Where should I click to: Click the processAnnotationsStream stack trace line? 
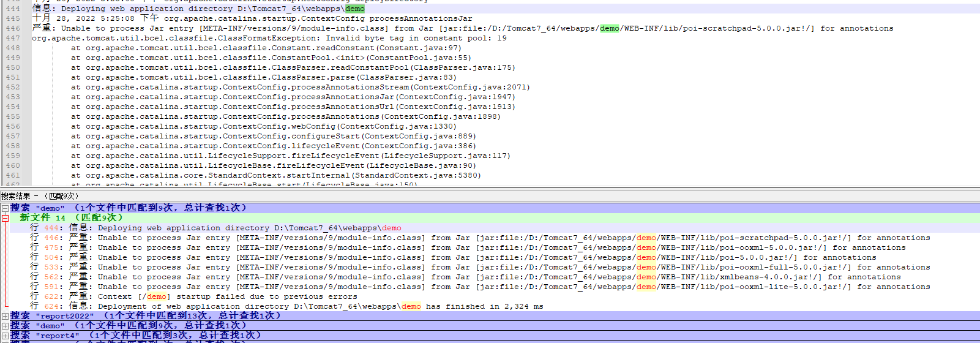coord(301,87)
